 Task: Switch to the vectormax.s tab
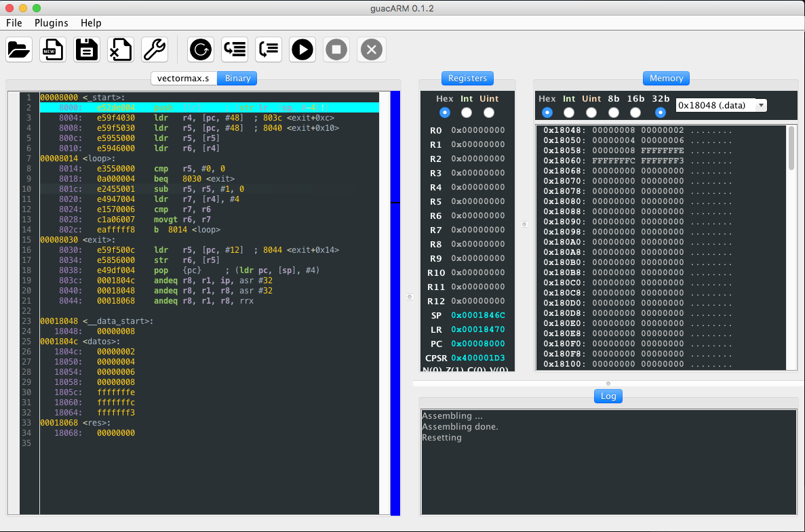click(183, 79)
